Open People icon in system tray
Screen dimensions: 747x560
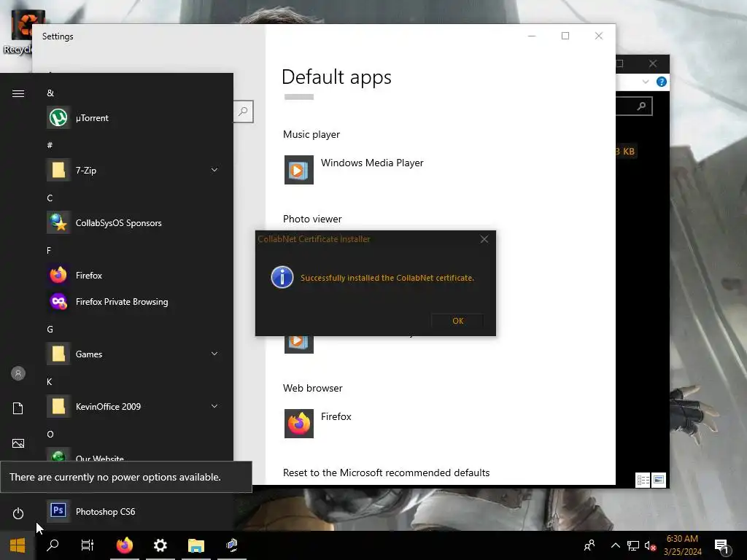(589, 545)
